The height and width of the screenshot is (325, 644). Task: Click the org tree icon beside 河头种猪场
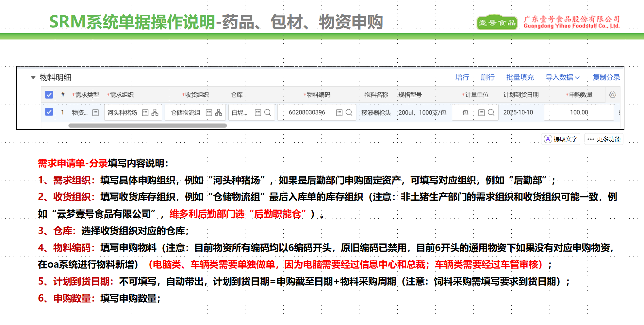(x=155, y=113)
